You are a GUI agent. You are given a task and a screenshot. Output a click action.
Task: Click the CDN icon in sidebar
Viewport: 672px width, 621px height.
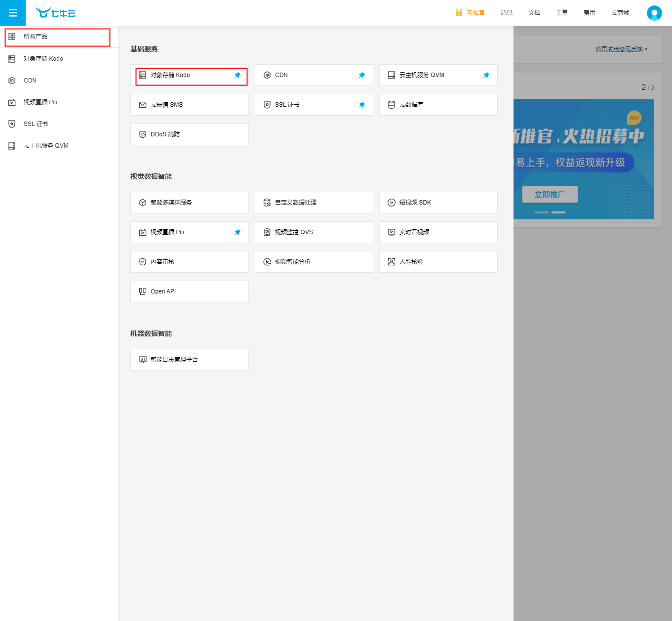(12, 81)
